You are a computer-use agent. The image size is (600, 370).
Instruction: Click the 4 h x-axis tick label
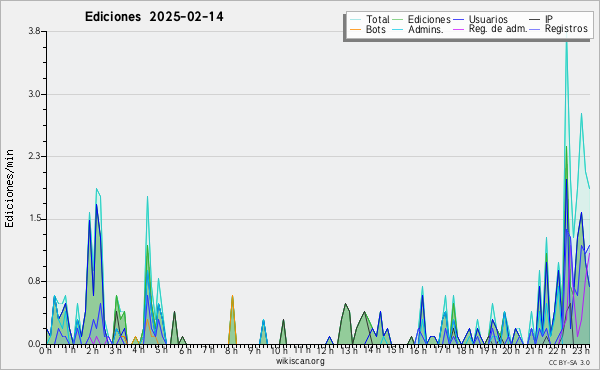[x=138, y=350]
